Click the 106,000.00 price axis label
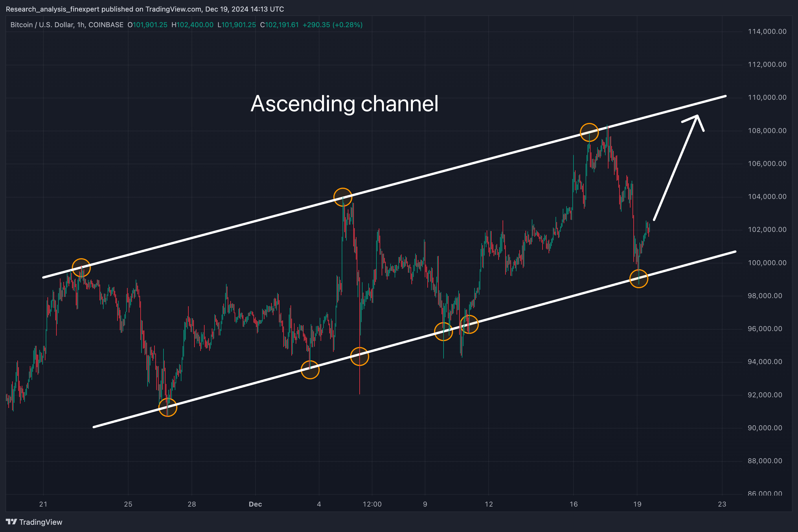This screenshot has height=532, width=798. [767, 164]
